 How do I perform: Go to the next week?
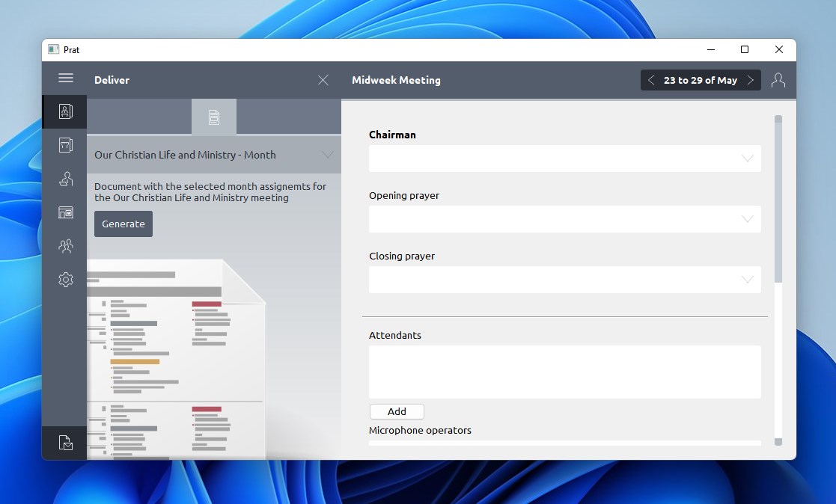[750, 80]
